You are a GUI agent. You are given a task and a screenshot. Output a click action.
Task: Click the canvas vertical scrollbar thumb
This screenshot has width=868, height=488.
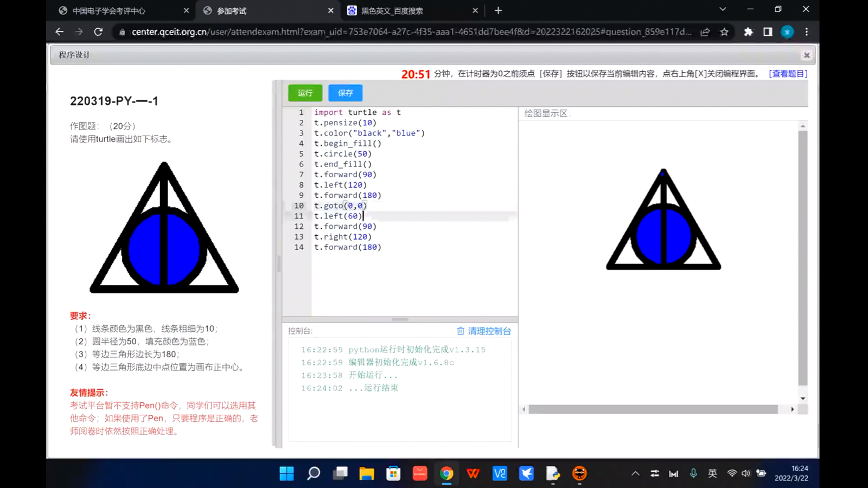tap(803, 258)
